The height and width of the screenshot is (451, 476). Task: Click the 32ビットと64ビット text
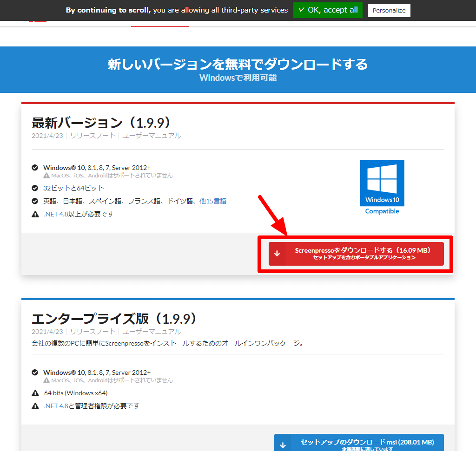coord(73,188)
